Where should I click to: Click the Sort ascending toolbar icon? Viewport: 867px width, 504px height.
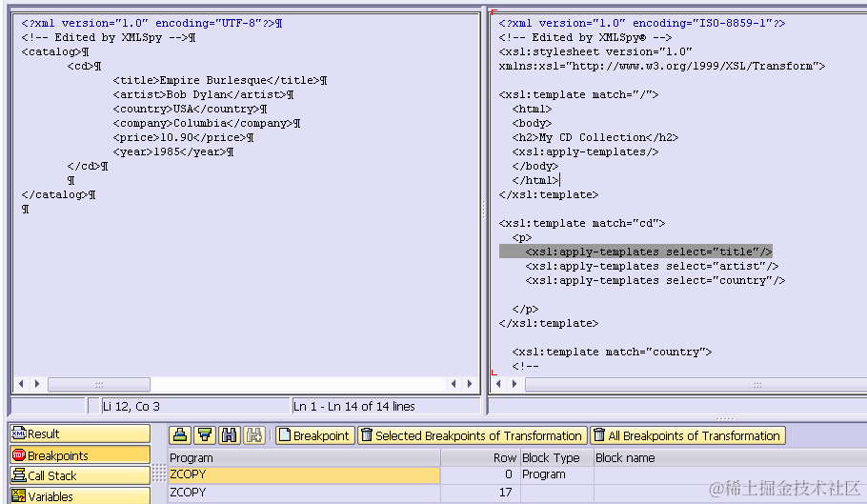[180, 435]
